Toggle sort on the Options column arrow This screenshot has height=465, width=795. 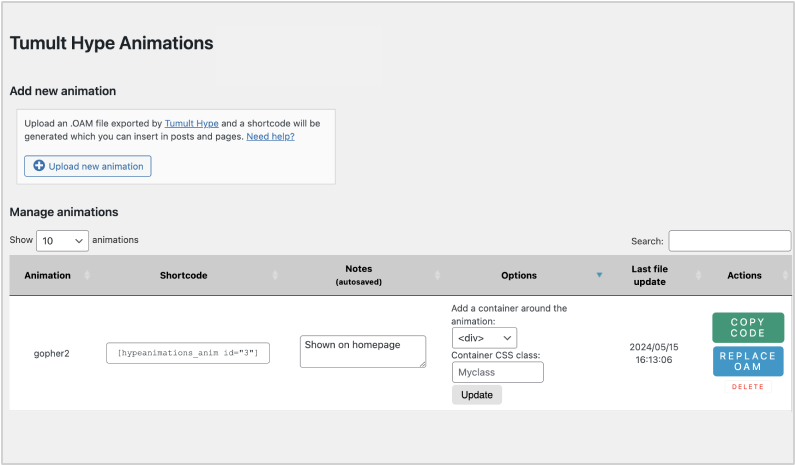(x=599, y=275)
